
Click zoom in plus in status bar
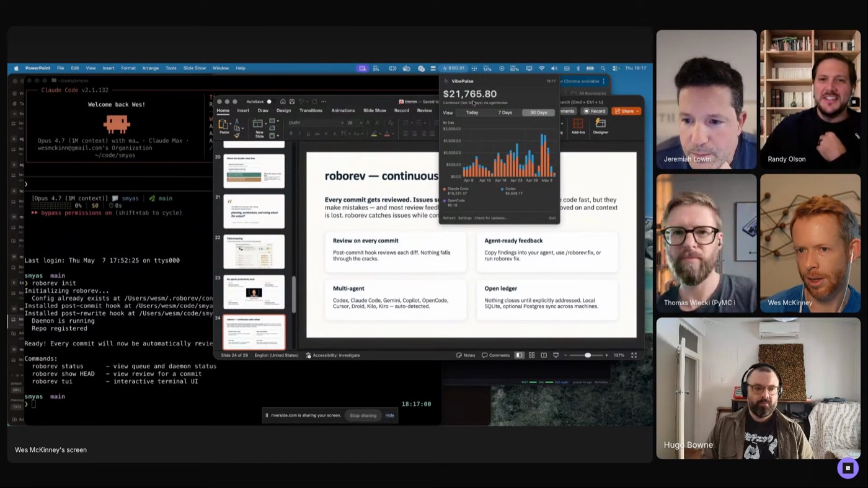point(606,355)
